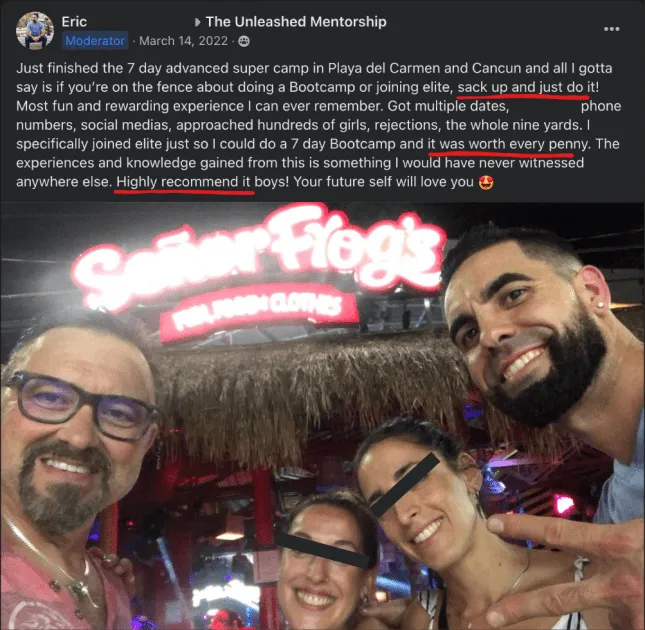
Task: Open The Unleashed Mentorship group link
Action: click(296, 22)
